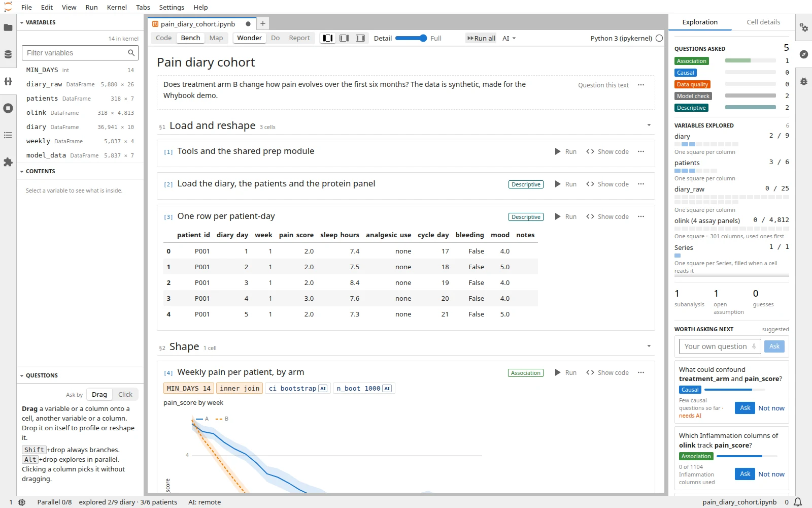Collapse the VARIABLES panel
Viewport: 812px width, 508px height.
[x=22, y=23]
